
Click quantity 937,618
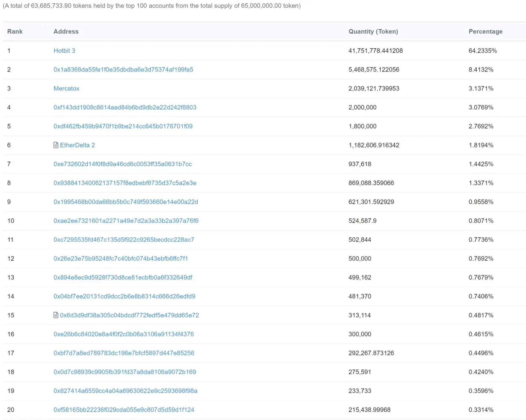(x=360, y=164)
